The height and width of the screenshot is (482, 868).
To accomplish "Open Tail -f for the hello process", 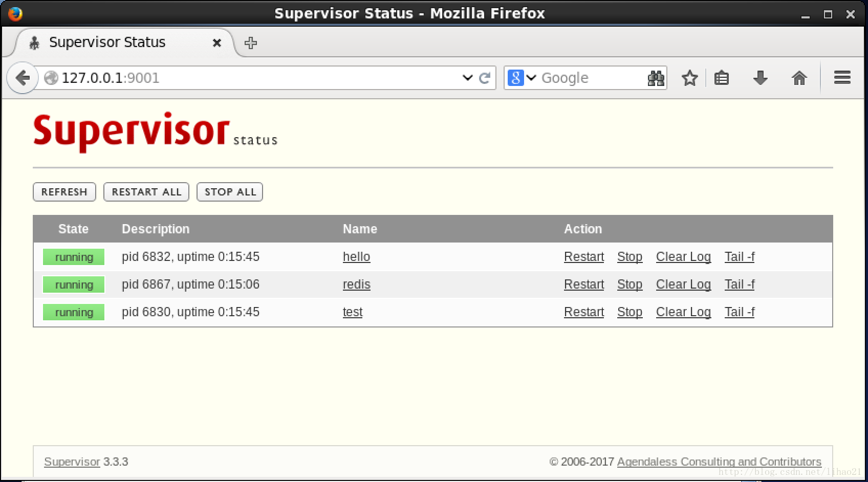I will 739,257.
